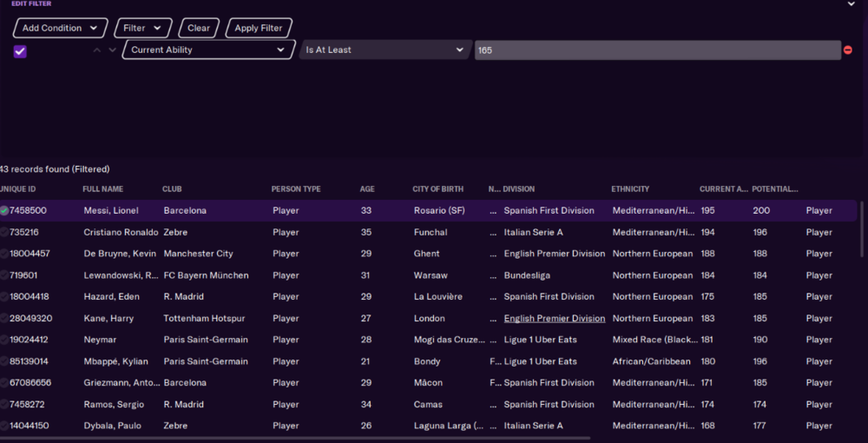
Task: Select the Mbappé, Kylian record
Action: (115, 361)
